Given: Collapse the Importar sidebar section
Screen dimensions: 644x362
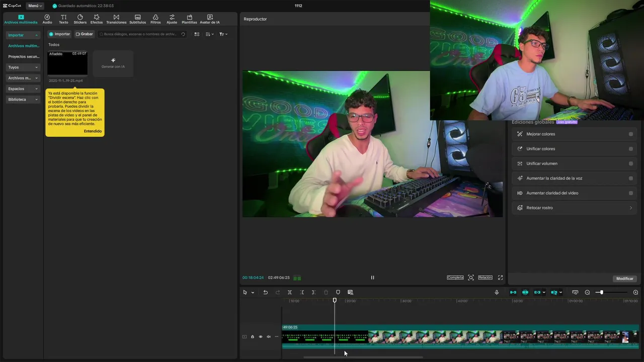Looking at the screenshot, I should pos(23,35).
